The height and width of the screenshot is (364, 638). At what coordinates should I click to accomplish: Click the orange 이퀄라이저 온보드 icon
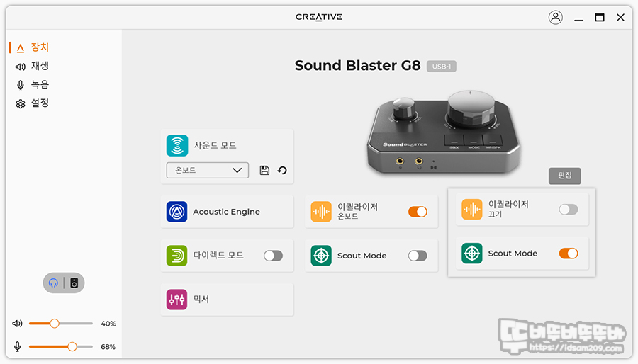click(x=321, y=212)
